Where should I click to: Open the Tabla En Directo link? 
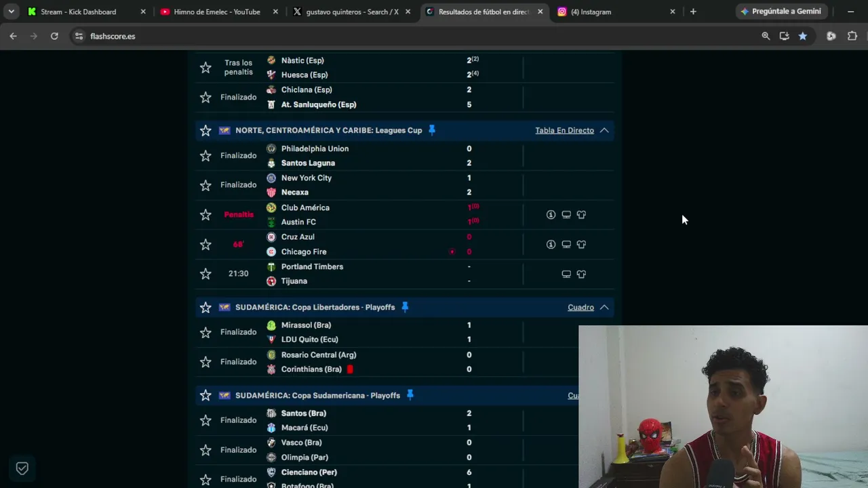click(564, 130)
